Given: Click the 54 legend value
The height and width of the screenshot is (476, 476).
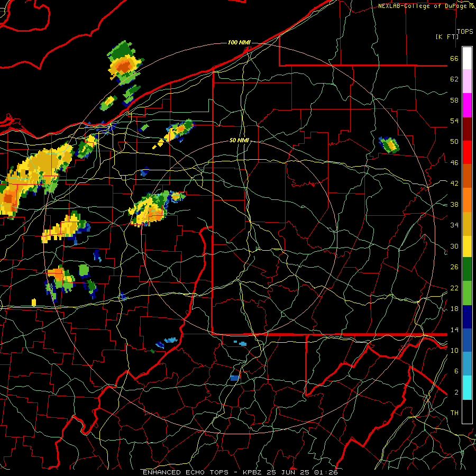Looking at the screenshot, I should click(x=454, y=121).
